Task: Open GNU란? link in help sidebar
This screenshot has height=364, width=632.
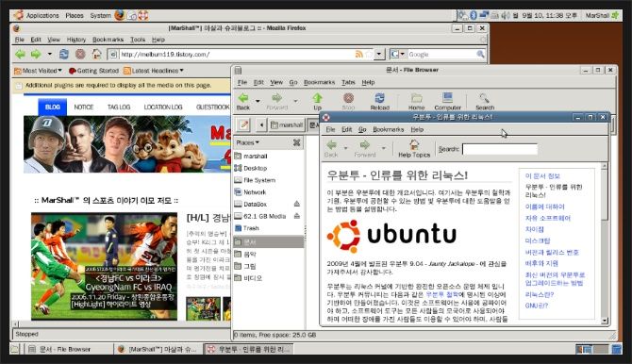Action: pos(536,306)
